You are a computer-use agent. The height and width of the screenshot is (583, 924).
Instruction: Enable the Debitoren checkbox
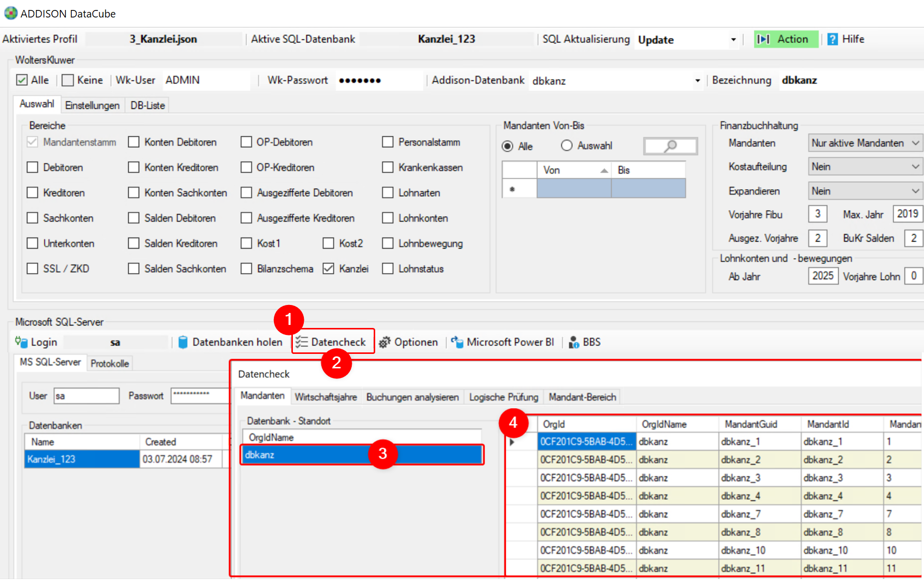[32, 167]
